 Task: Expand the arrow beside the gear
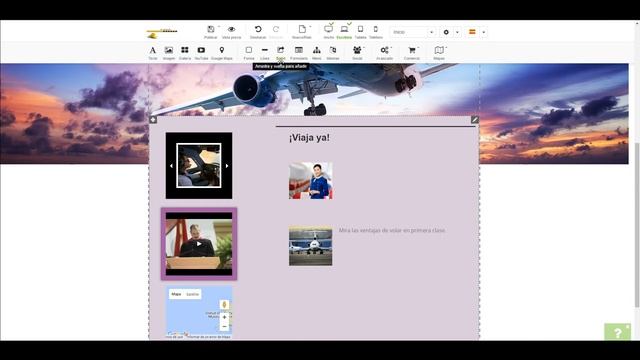click(x=457, y=32)
